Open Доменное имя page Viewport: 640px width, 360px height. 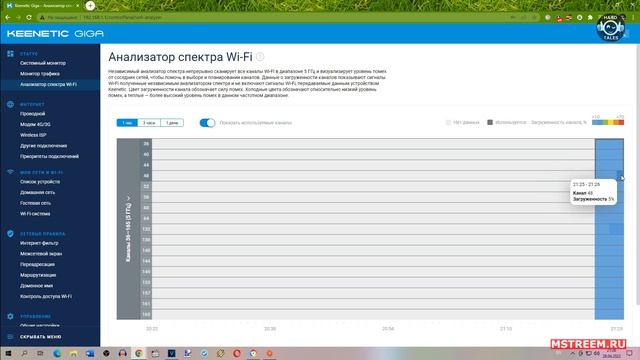click(37, 286)
